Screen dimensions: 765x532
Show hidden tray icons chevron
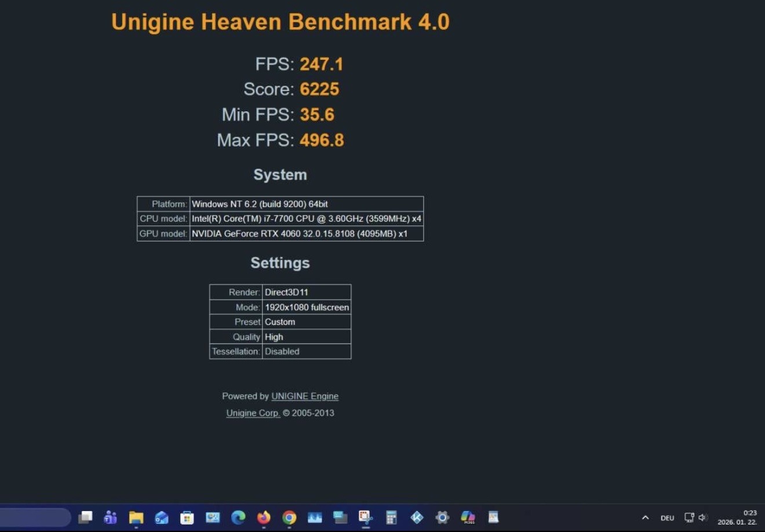[645, 518]
